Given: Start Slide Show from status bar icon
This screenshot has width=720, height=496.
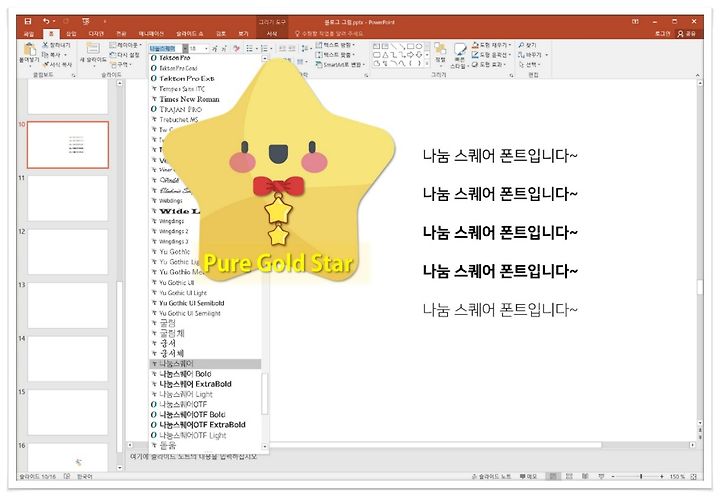Looking at the screenshot, I should [x=601, y=477].
